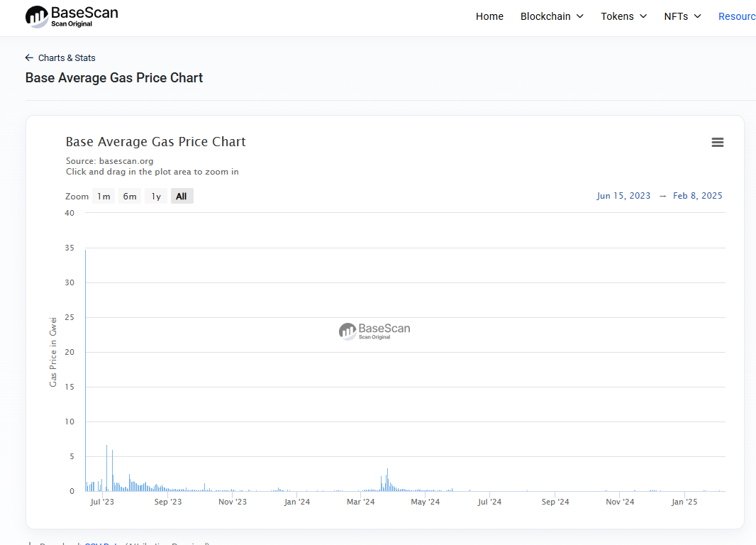Expand the Tokens dropdown menu
This screenshot has height=545, width=756.
(623, 16)
